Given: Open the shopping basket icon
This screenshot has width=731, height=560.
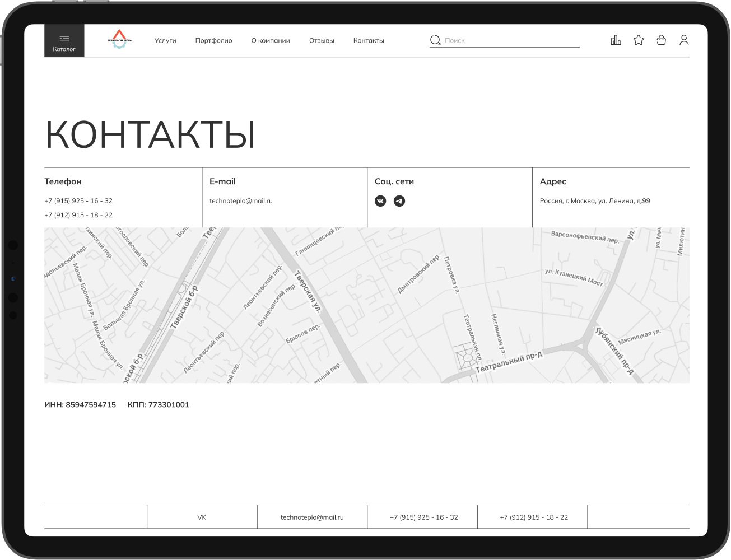Looking at the screenshot, I should (662, 40).
